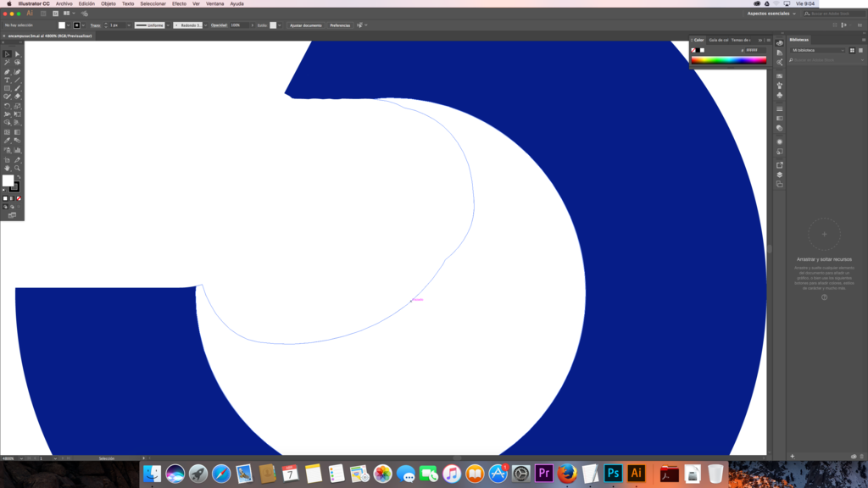Image resolution: width=868 pixels, height=488 pixels.
Task: Select the Lasso tool
Action: [x=17, y=63]
